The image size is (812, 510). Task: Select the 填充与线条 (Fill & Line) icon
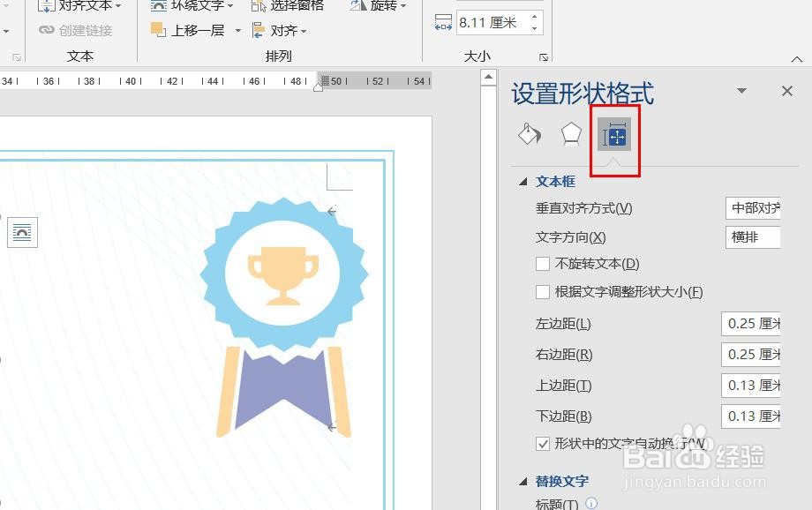(x=529, y=134)
